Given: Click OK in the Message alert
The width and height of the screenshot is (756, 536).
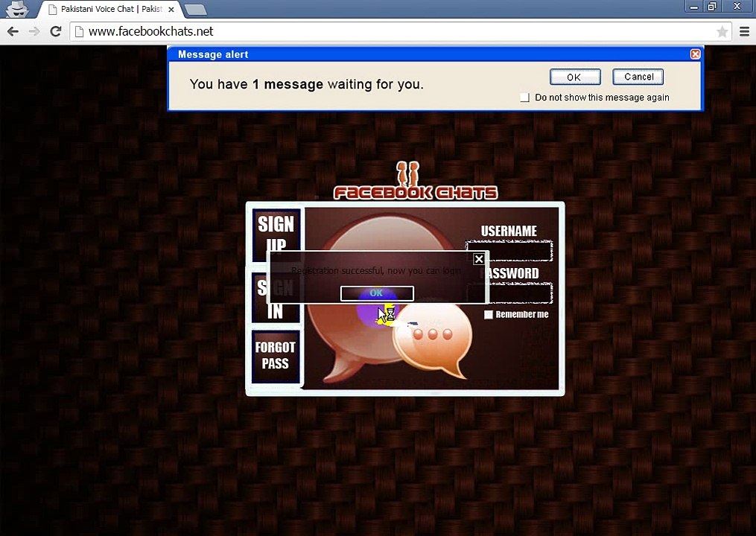Looking at the screenshot, I should pos(575,77).
